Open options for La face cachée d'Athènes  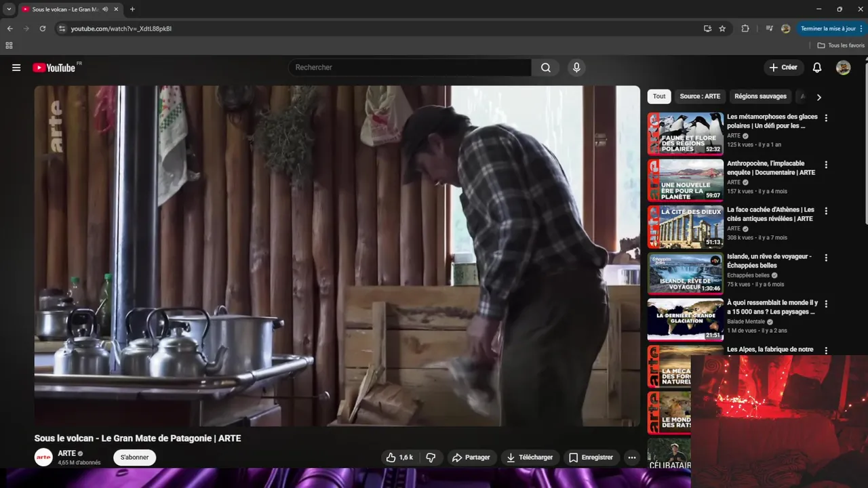click(825, 211)
